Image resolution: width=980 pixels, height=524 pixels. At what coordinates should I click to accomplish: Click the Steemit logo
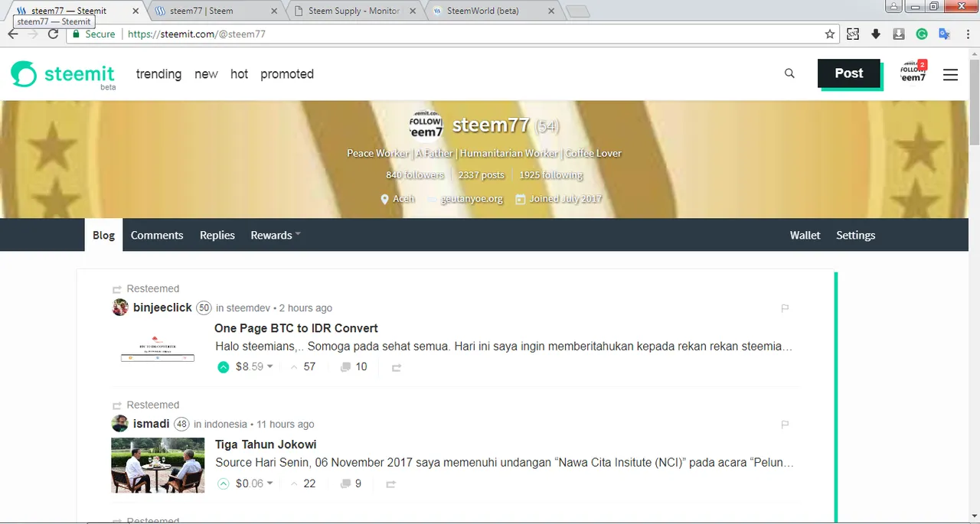pyautogui.click(x=63, y=75)
